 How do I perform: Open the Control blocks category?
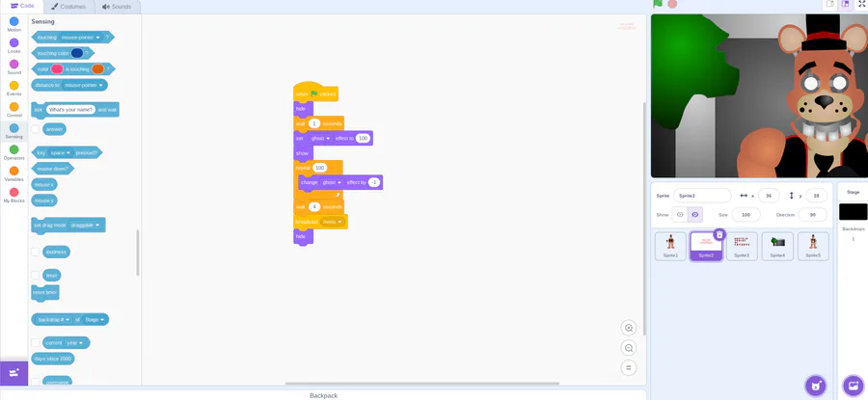pyautogui.click(x=14, y=110)
